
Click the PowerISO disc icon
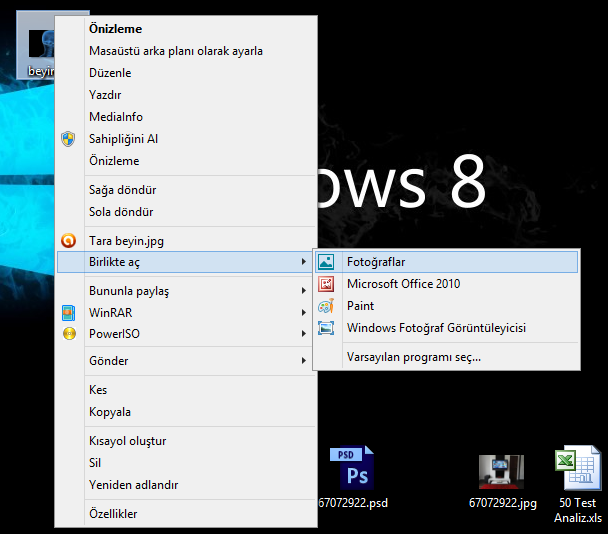(x=69, y=334)
